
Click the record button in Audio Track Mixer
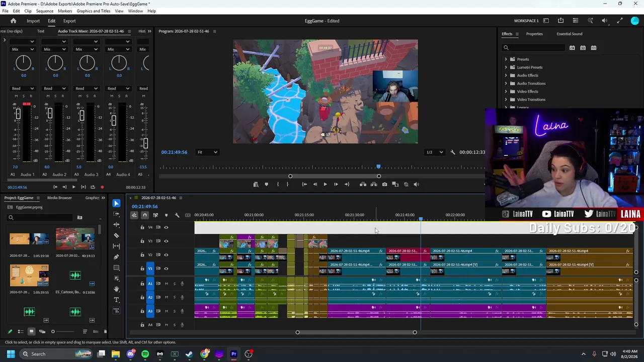(102, 188)
